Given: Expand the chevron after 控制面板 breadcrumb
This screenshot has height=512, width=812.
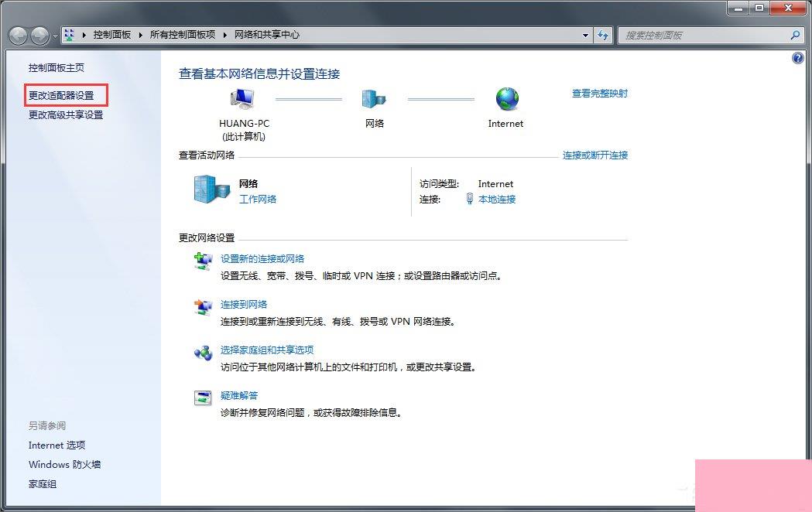Looking at the screenshot, I should pos(140,35).
